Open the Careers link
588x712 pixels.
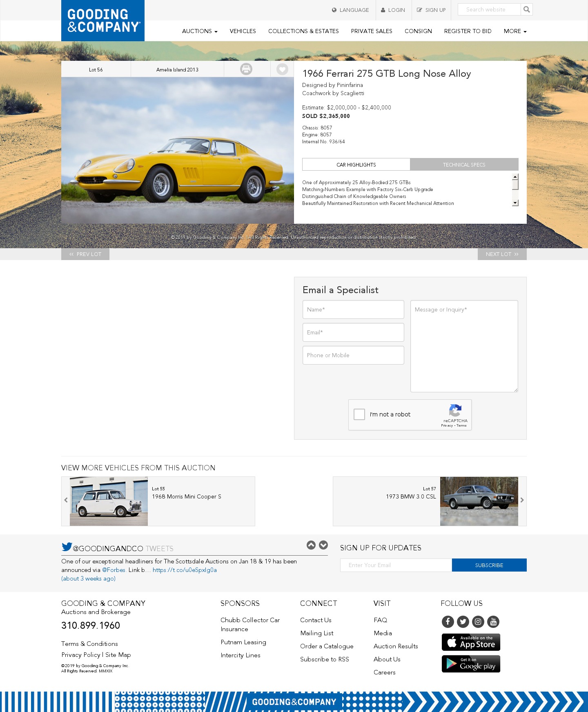click(x=385, y=672)
